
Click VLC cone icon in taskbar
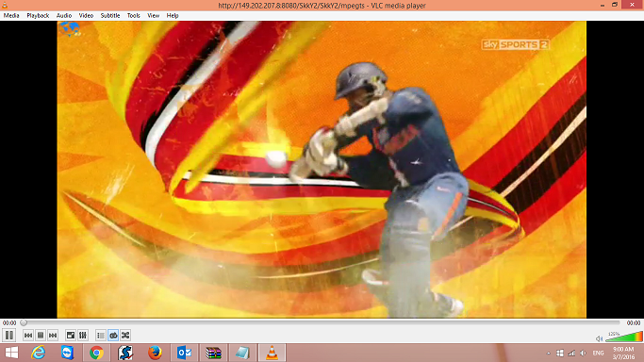[x=272, y=353]
